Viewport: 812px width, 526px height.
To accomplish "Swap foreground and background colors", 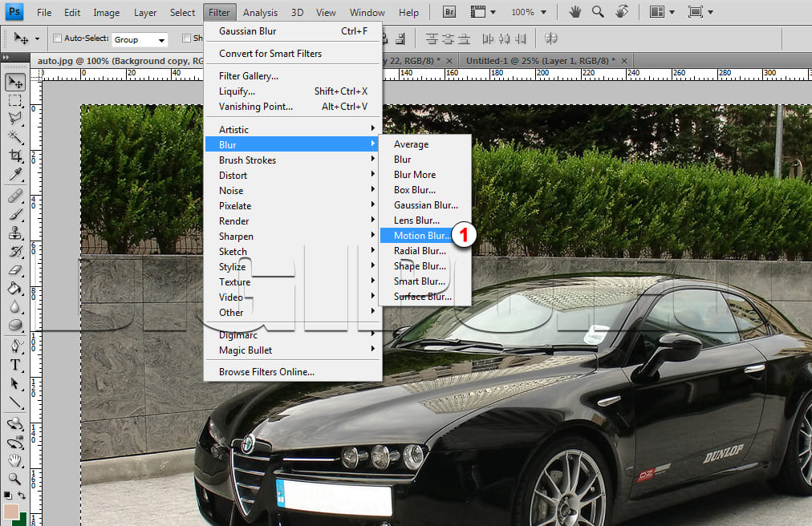I will click(22, 496).
